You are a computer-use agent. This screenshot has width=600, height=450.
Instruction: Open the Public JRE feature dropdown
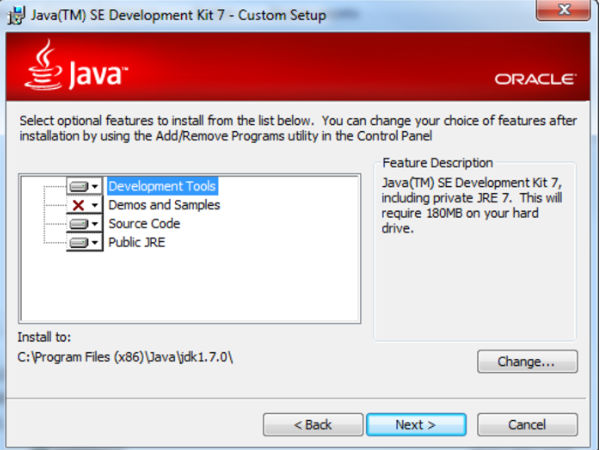(x=85, y=243)
